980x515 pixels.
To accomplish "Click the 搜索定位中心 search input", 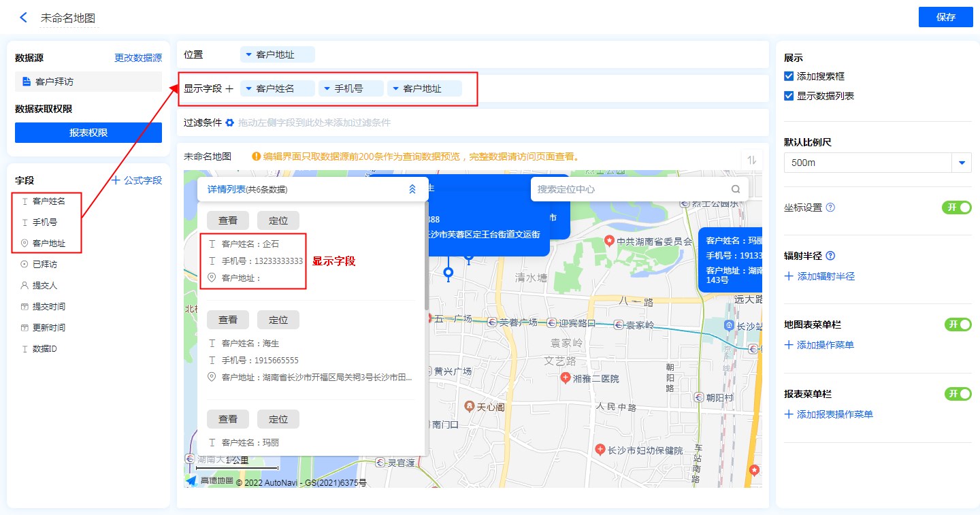I will pos(630,189).
